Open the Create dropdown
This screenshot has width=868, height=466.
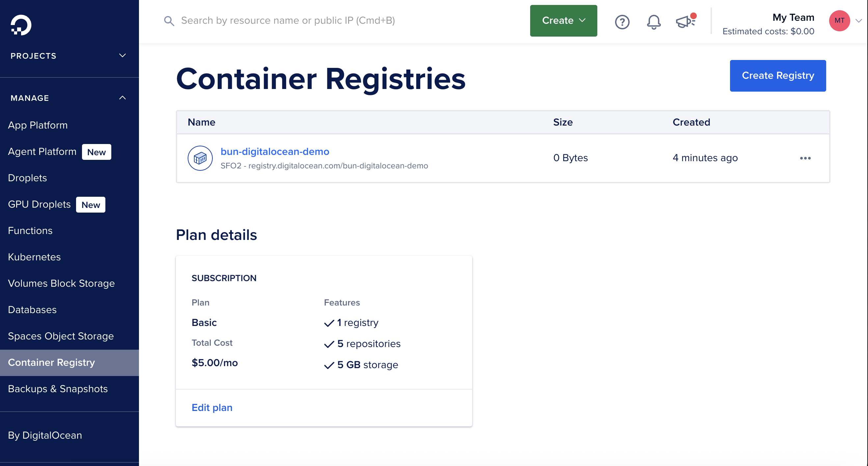[563, 20]
